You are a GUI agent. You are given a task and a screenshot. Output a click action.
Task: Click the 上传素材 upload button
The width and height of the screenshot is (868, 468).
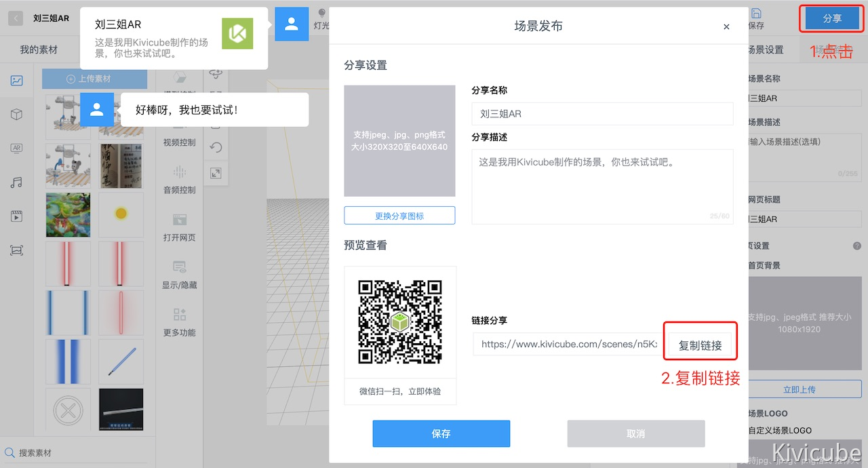94,79
